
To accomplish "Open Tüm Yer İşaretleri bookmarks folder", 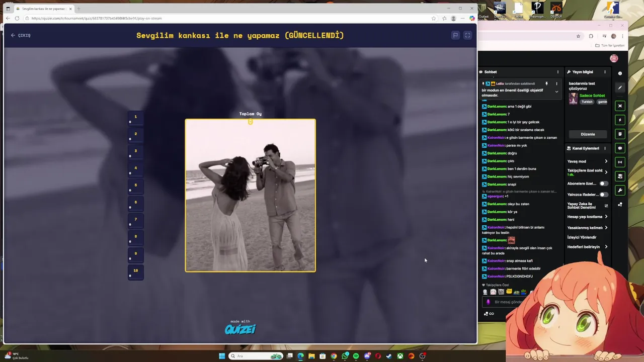I will (x=610, y=45).
